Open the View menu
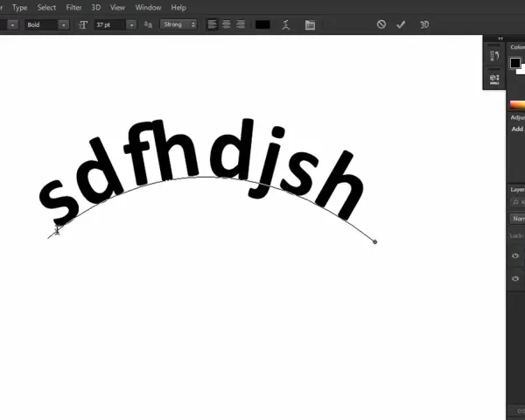 click(117, 7)
